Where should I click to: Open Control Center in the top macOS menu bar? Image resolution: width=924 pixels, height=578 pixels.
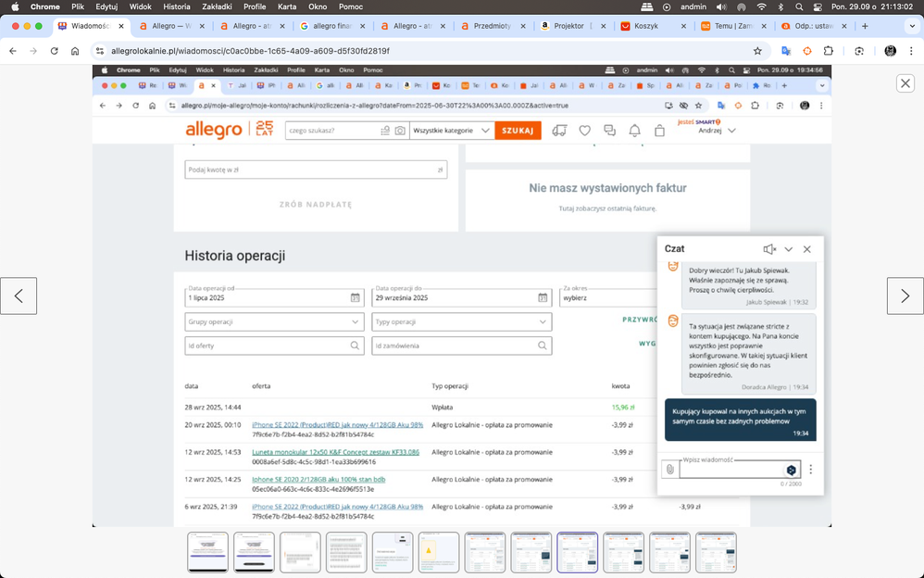click(818, 6)
